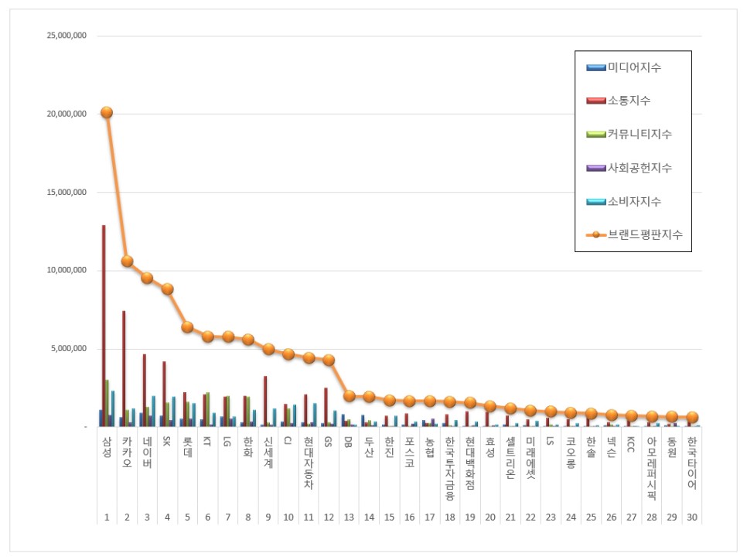Click the 현대백화점 category label

click(x=470, y=463)
